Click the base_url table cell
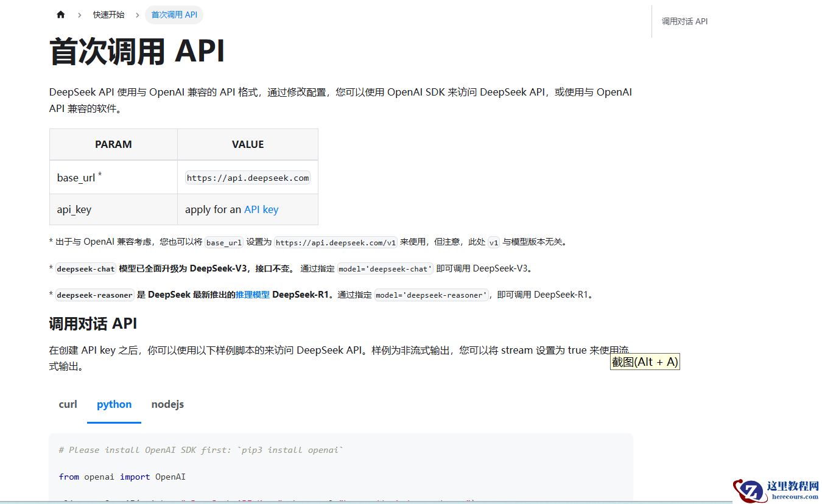 coord(113,177)
